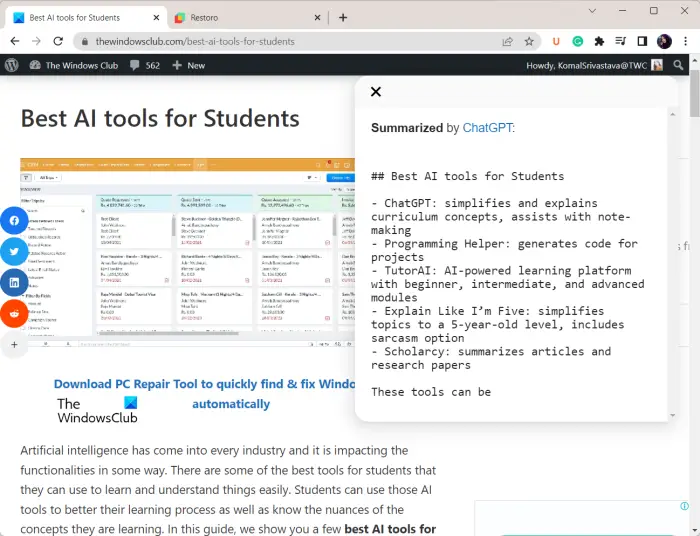Click '## Best AI tools for Students' summary line
The width and height of the screenshot is (700, 536).
point(467,176)
